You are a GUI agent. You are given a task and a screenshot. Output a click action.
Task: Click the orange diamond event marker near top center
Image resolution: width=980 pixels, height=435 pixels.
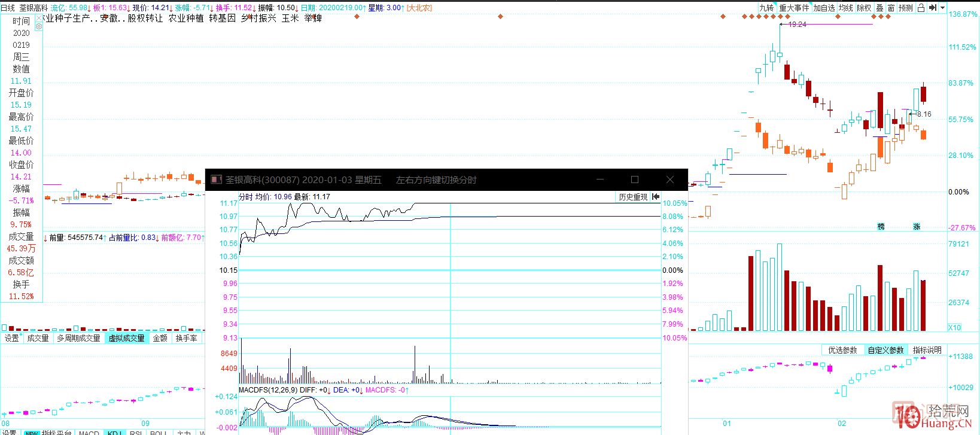(501, 16)
